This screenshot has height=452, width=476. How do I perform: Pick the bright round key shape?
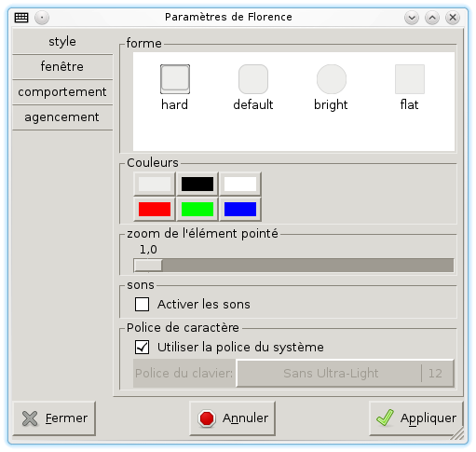[x=332, y=79]
